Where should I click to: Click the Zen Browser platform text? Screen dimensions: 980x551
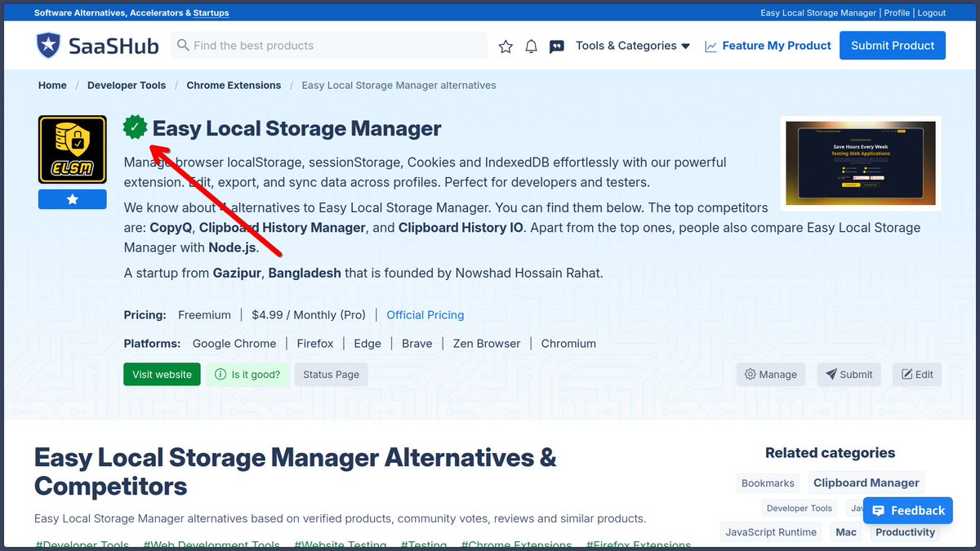click(x=487, y=344)
